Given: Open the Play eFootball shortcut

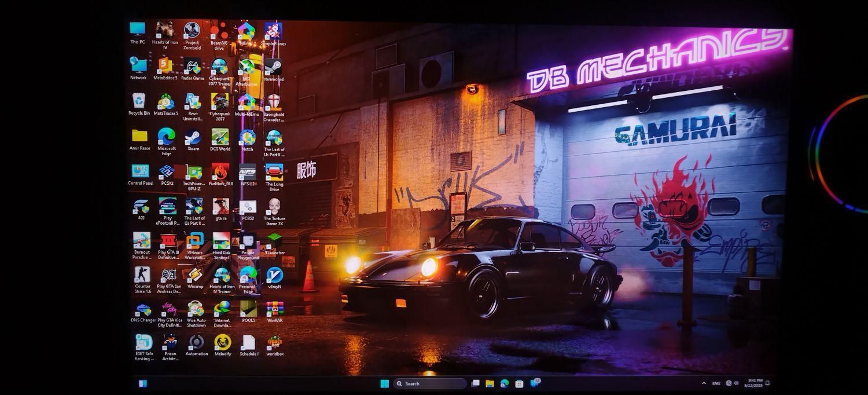Looking at the screenshot, I should pos(168,212).
